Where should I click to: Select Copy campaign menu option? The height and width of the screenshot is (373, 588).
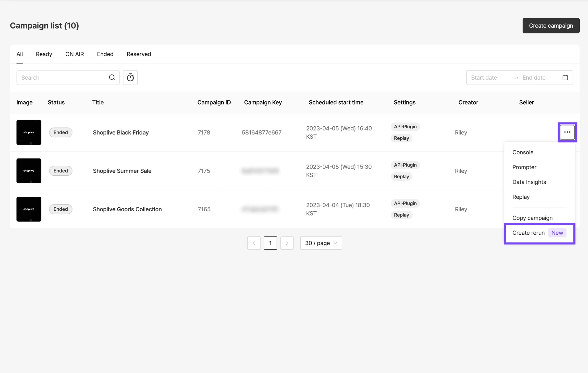[539, 218]
